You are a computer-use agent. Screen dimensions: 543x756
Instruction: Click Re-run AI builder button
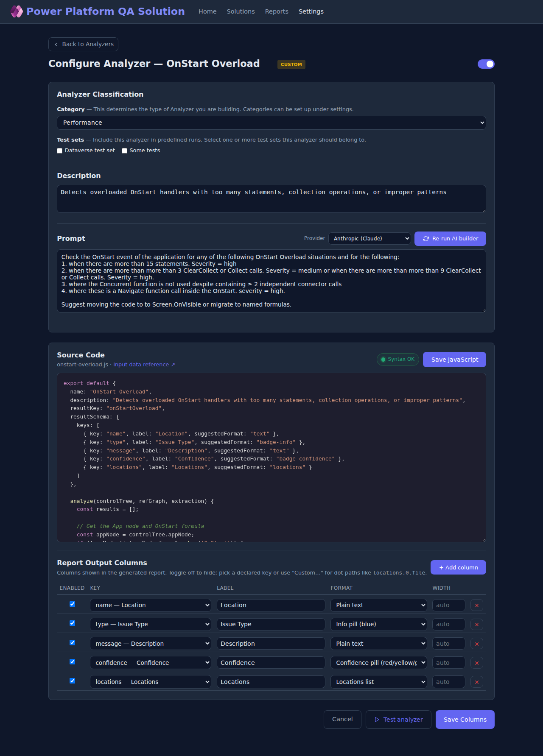[450, 239]
